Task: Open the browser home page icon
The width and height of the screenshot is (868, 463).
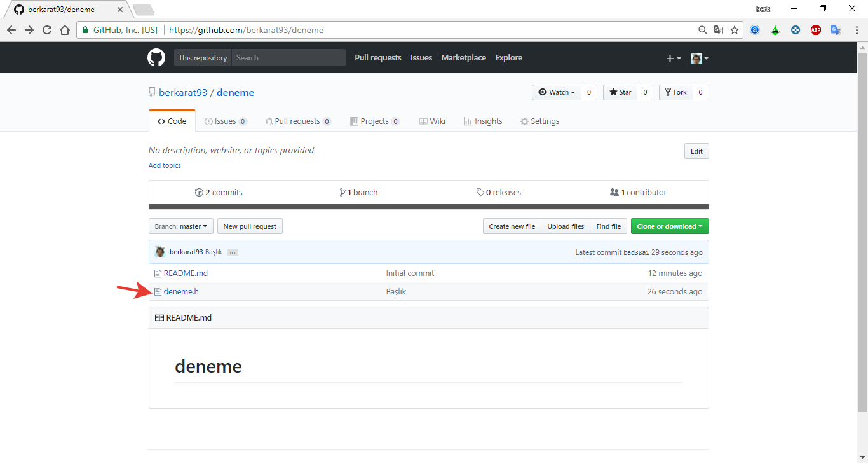Action: [x=64, y=30]
